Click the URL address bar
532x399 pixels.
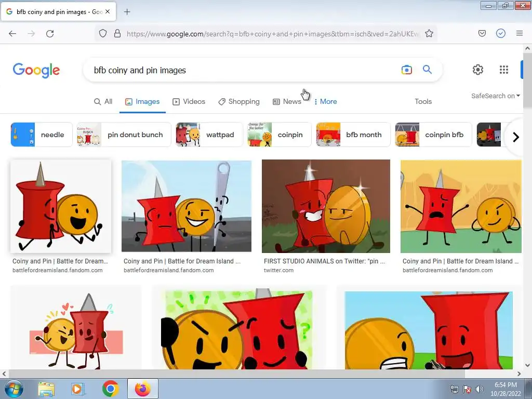[x=273, y=34]
